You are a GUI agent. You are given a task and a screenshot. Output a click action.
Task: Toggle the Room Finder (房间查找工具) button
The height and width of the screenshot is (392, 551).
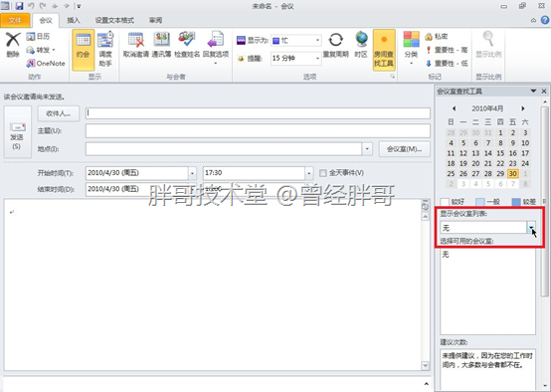(x=384, y=50)
